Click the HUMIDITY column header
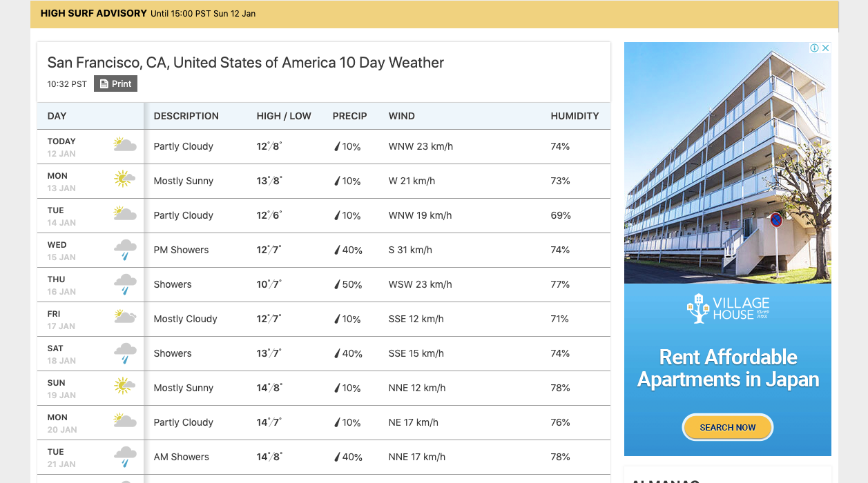 pos(575,116)
